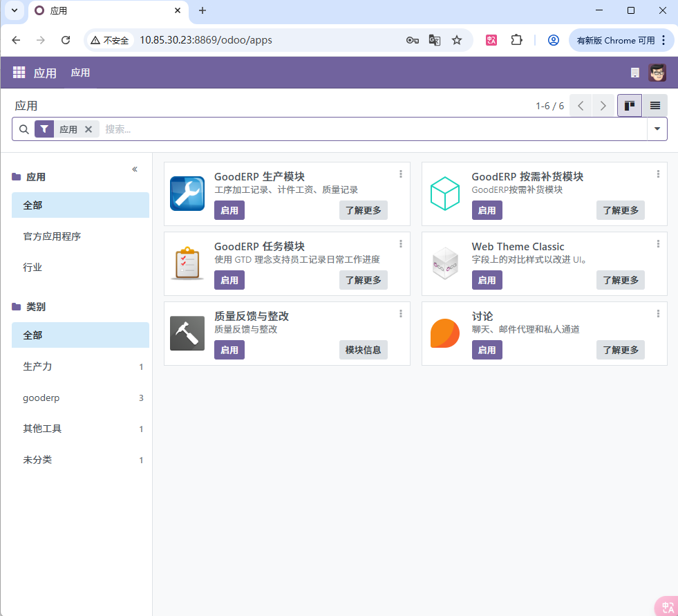The width and height of the screenshot is (678, 616).
Task: Switch to kanban view
Action: 630,106
